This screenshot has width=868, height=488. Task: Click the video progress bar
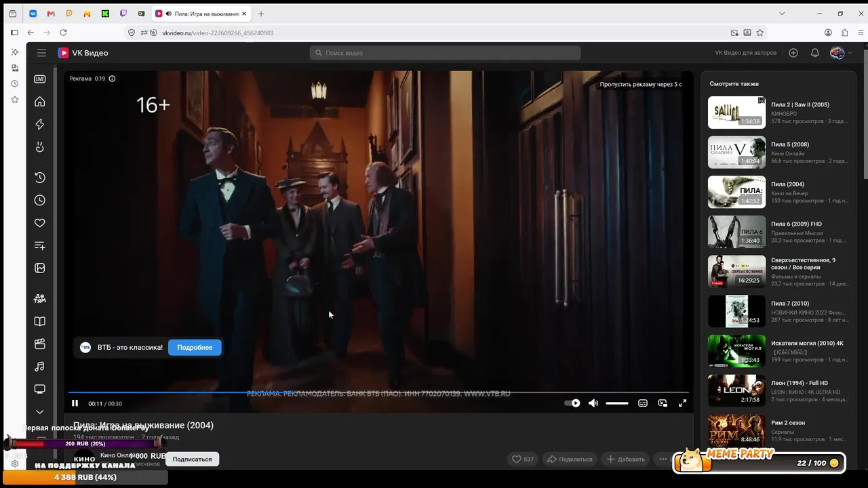click(x=378, y=392)
